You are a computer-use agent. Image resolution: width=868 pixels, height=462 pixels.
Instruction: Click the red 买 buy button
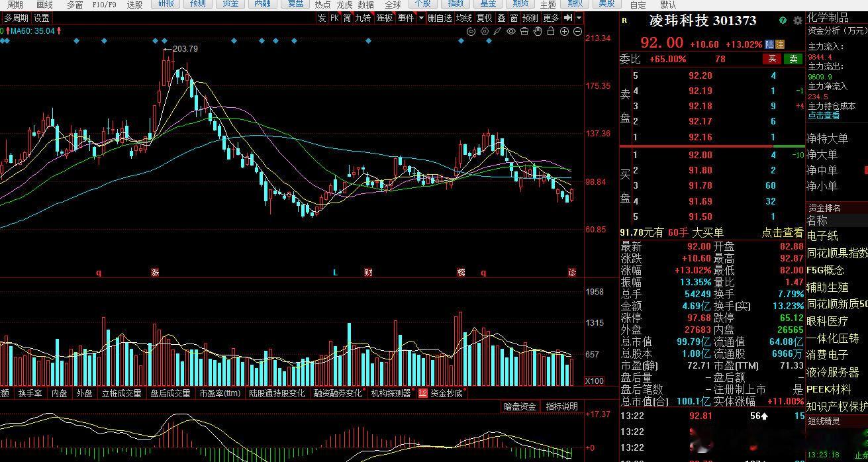(772, 59)
